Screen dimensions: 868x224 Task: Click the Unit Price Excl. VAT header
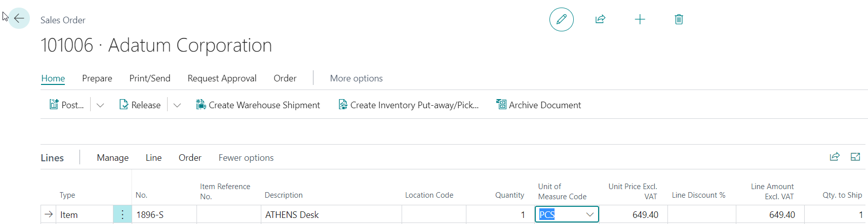click(633, 191)
